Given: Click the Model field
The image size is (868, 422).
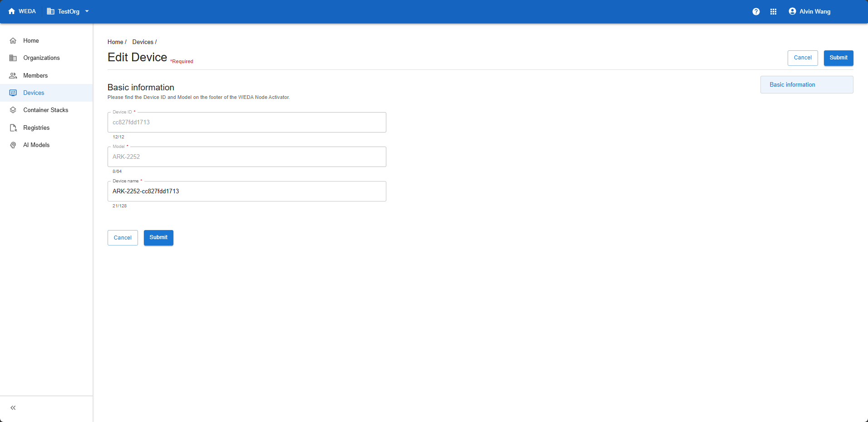Looking at the screenshot, I should pyautogui.click(x=247, y=157).
